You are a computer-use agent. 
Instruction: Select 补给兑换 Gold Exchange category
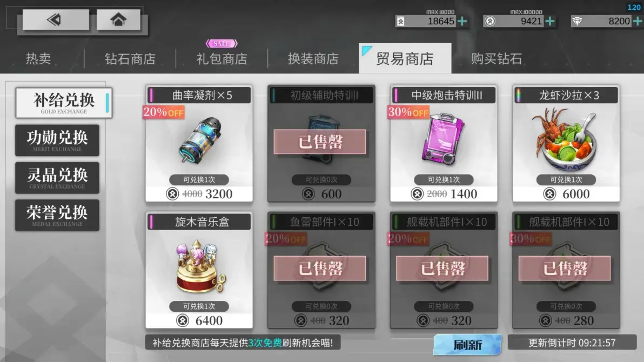tap(64, 103)
